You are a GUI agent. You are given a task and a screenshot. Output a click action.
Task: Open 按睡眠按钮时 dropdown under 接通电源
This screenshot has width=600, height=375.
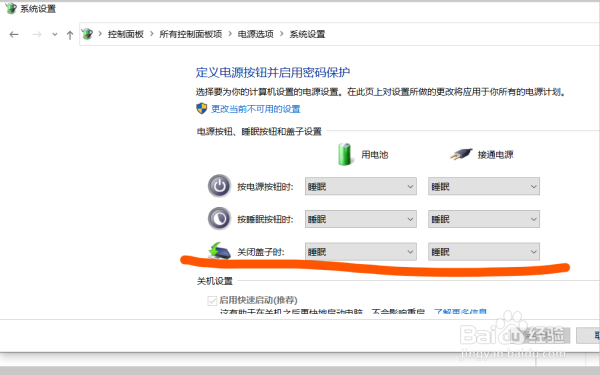point(484,219)
